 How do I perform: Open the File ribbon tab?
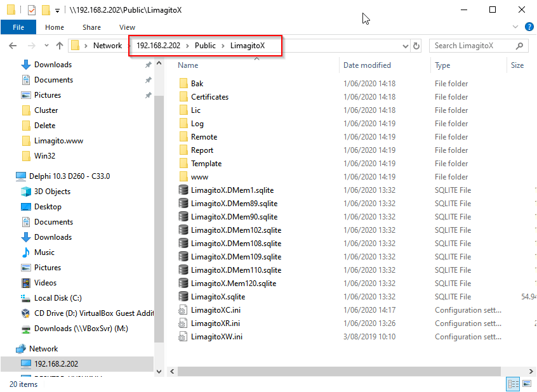[x=18, y=27]
